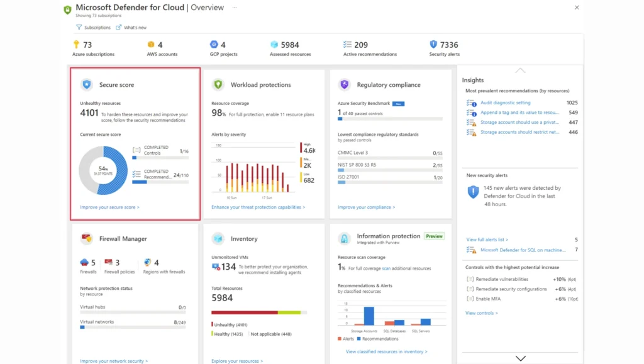Viewport: 644px width, 364px height.
Task: Open Microsoft Defender for SQL on machines link
Action: click(523, 250)
